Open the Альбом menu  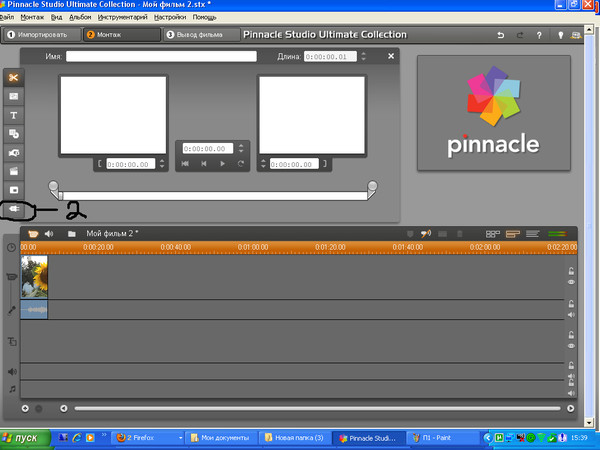pyautogui.click(x=80, y=17)
